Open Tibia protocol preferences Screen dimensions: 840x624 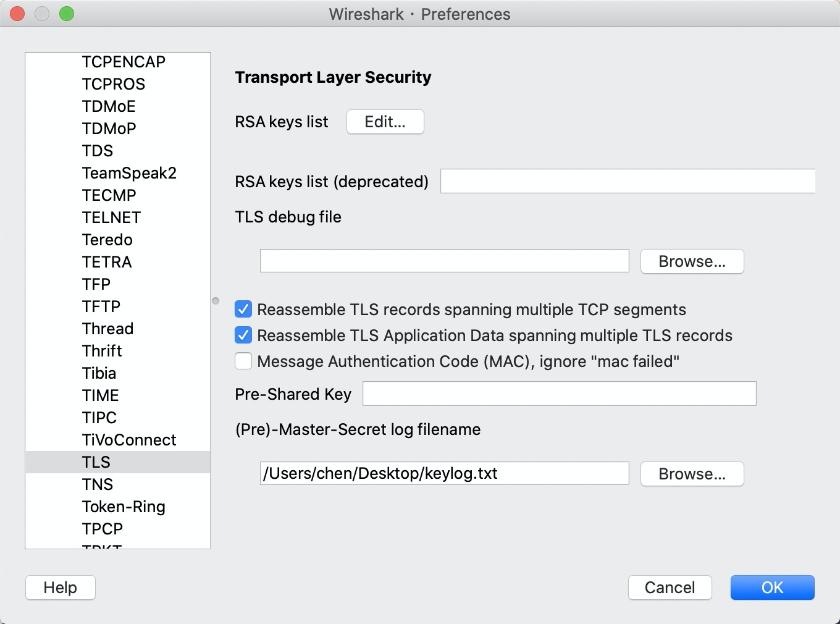tap(117, 373)
